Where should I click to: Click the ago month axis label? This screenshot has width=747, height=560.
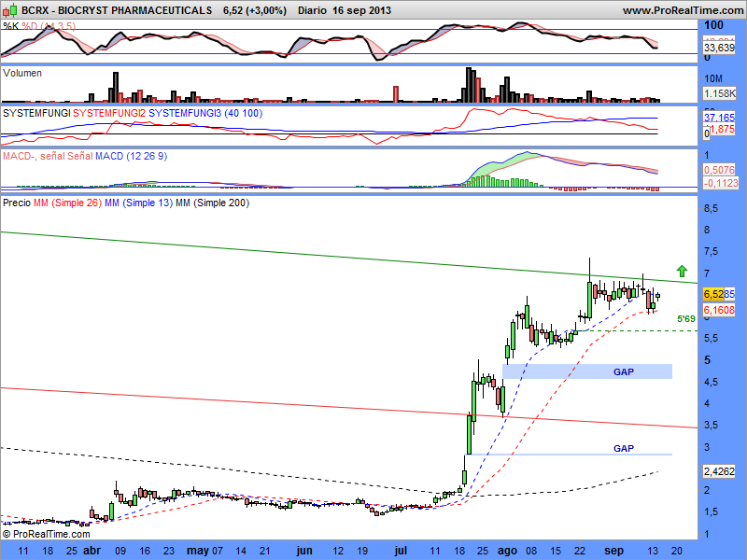click(507, 551)
